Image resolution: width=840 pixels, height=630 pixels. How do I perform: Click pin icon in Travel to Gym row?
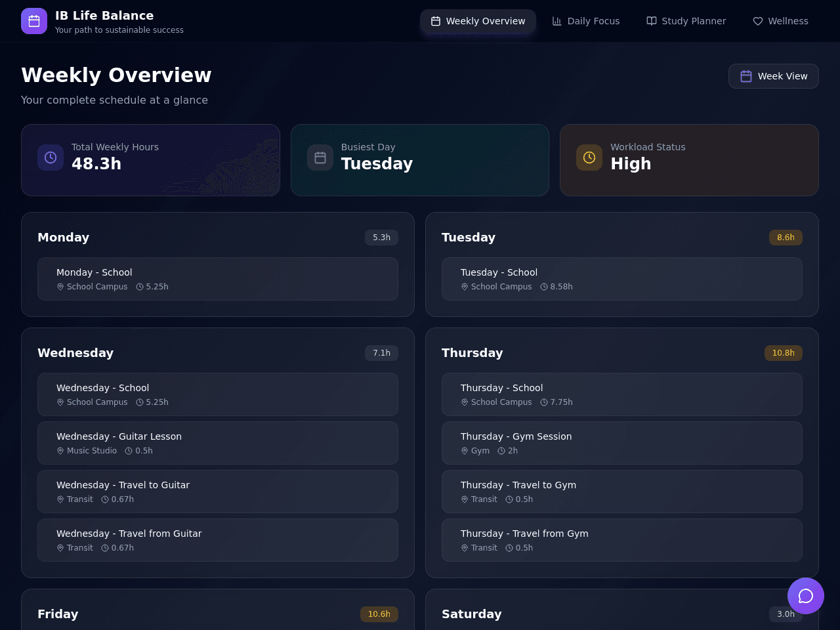point(465,499)
